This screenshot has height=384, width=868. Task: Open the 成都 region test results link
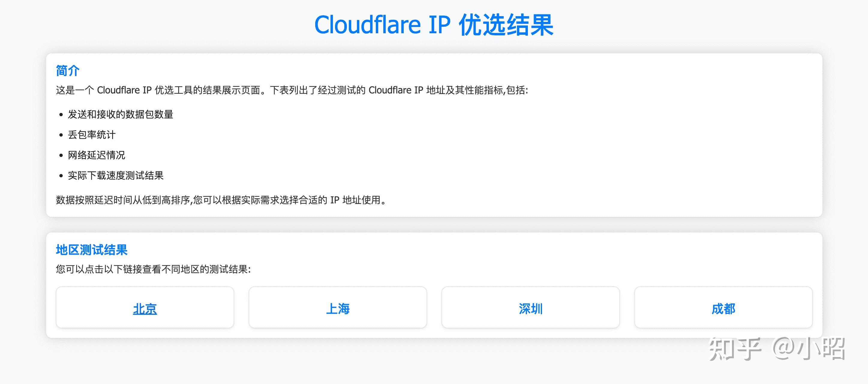[724, 309]
